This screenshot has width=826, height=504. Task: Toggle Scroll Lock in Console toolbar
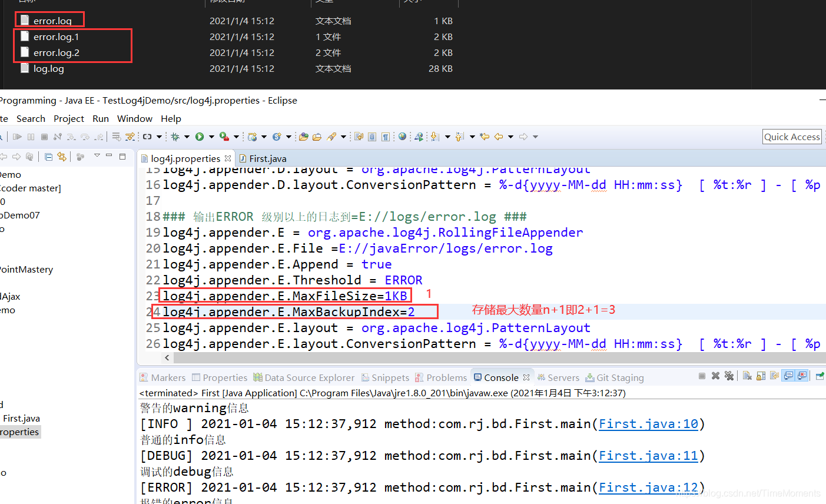click(x=761, y=376)
